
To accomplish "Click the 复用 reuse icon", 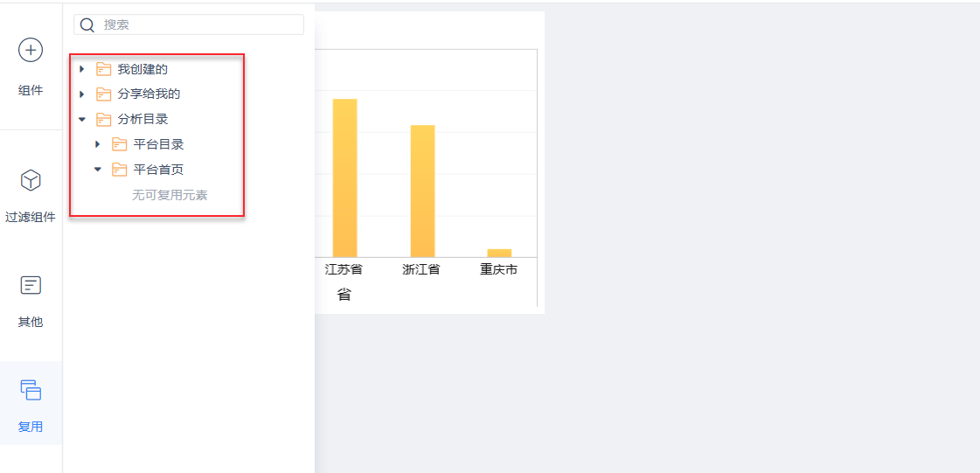I will (x=31, y=390).
